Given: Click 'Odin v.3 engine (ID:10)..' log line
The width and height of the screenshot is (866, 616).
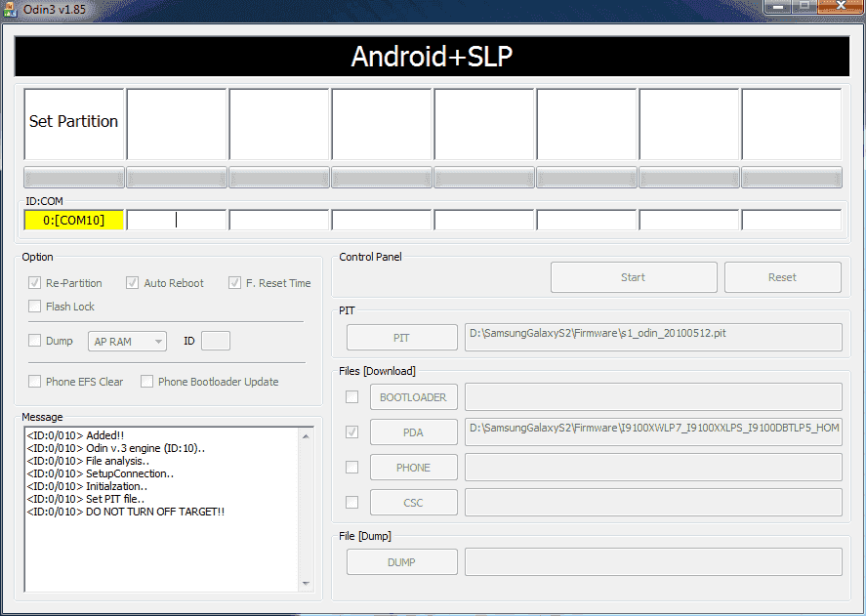Looking at the screenshot, I should tap(116, 448).
